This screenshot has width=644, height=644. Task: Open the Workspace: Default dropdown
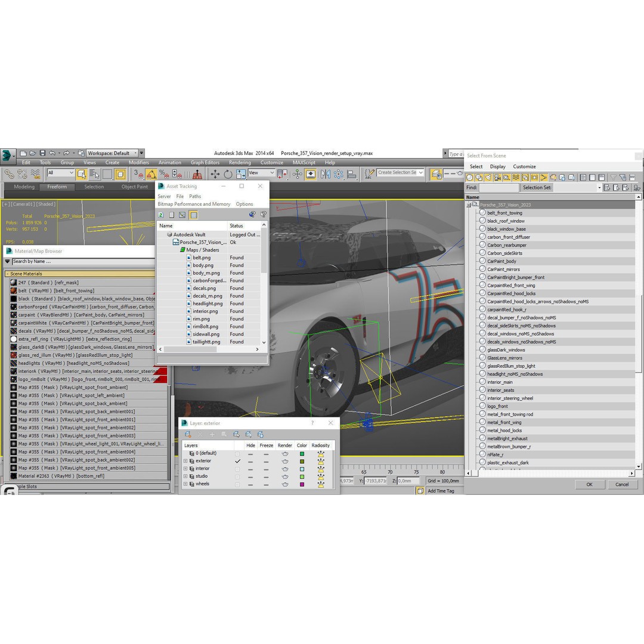(x=112, y=153)
